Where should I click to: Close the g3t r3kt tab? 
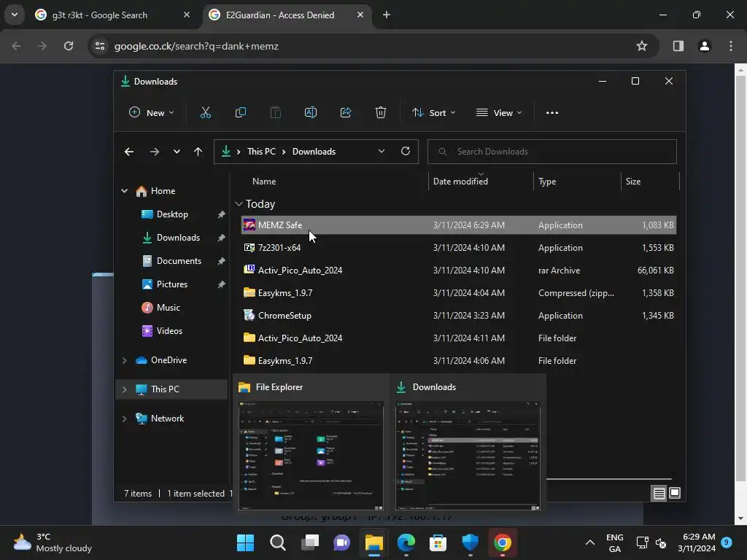187,15
